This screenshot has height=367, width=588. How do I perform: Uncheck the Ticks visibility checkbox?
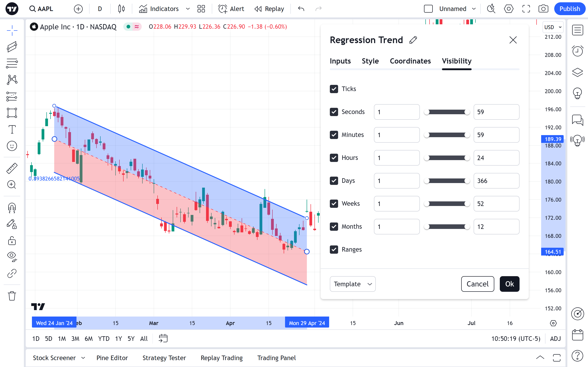(x=334, y=89)
